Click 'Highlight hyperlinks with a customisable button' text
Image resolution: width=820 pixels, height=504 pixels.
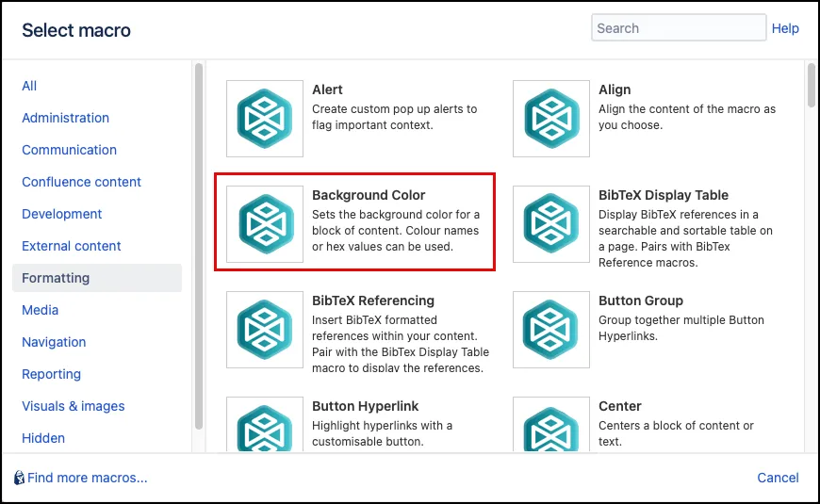pos(383,433)
